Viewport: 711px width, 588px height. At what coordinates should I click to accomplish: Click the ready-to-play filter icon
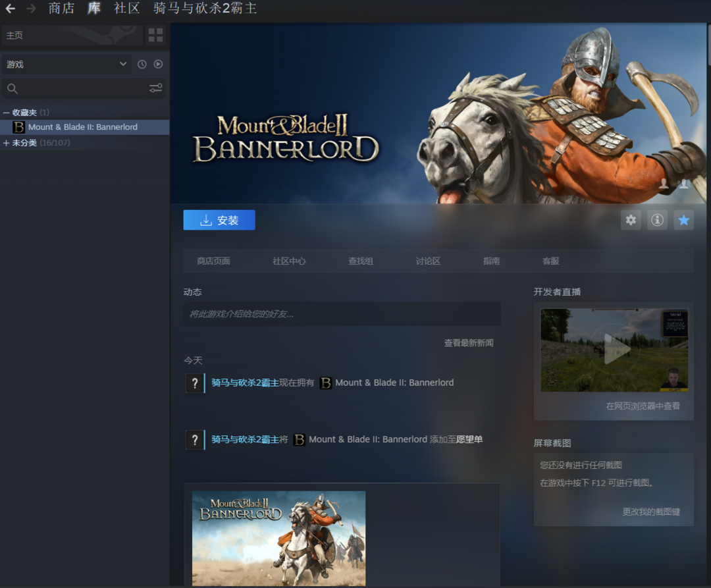pos(158,64)
